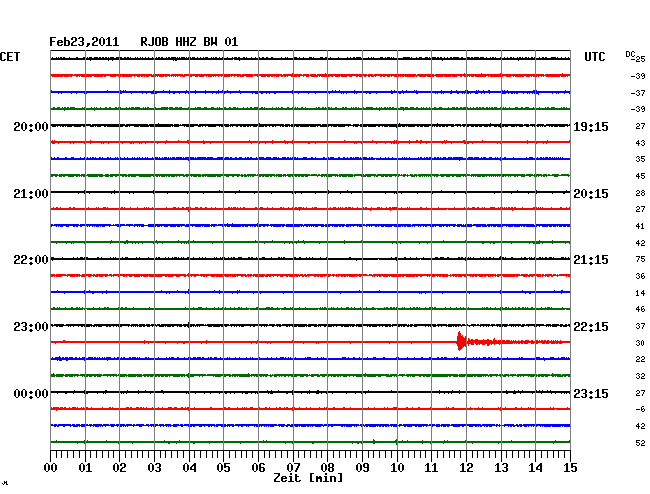
Task: Select minute tick label 07
Action: coord(293,467)
